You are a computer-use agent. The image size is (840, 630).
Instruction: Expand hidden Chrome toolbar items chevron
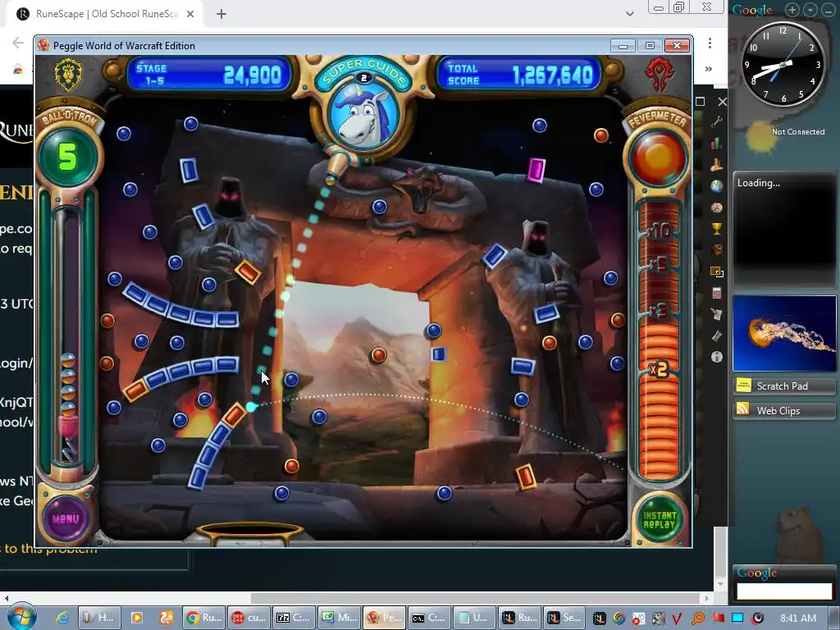[x=709, y=69]
